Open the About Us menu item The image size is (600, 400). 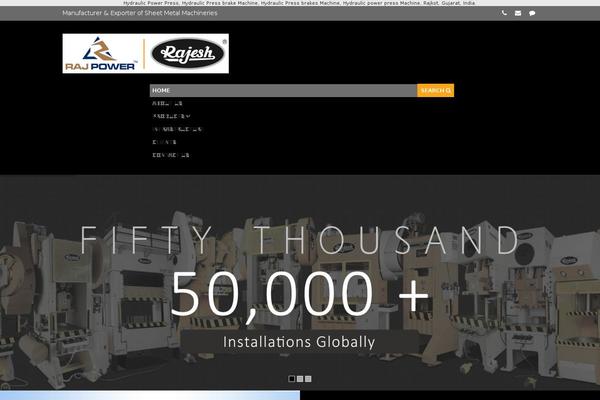pyautogui.click(x=167, y=103)
